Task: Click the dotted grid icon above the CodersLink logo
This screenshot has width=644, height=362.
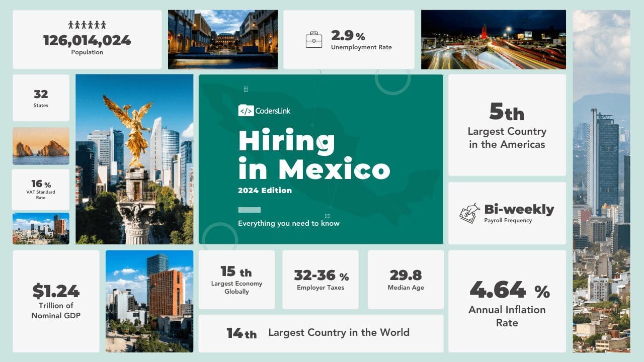Action: pyautogui.click(x=246, y=89)
